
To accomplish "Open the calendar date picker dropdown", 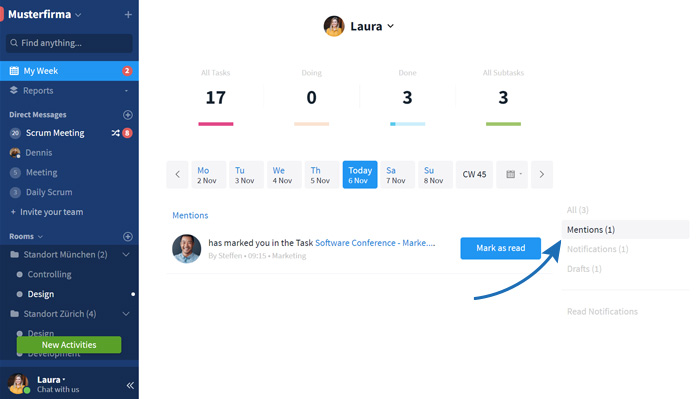I will point(512,175).
